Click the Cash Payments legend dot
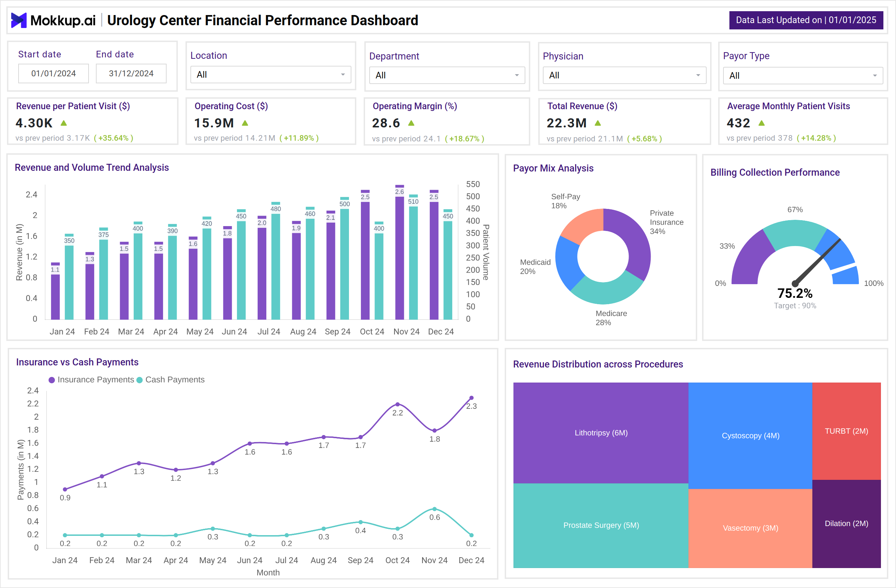The height and width of the screenshot is (588, 896). click(140, 380)
